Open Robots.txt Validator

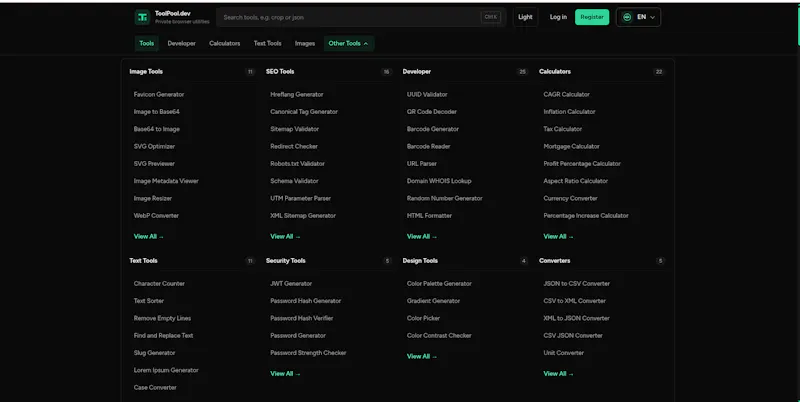[297, 164]
